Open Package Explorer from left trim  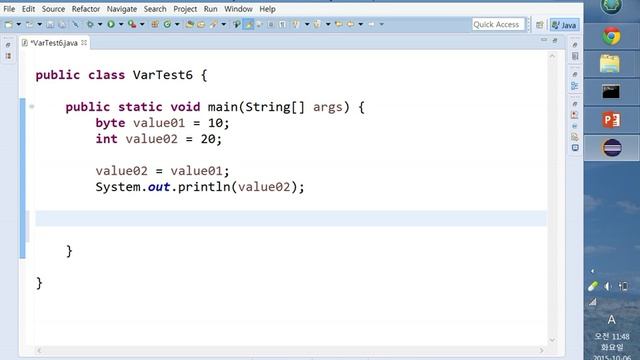click(8, 56)
